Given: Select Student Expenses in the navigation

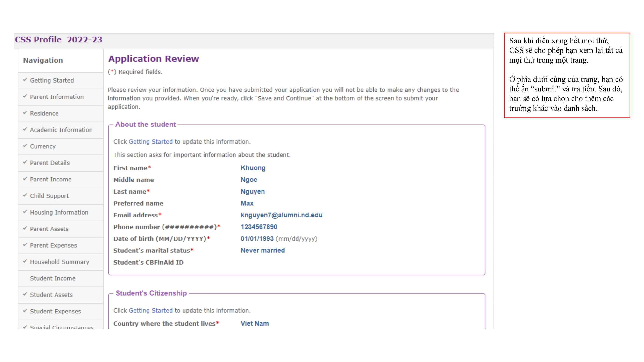Looking at the screenshot, I should pyautogui.click(x=55, y=311).
